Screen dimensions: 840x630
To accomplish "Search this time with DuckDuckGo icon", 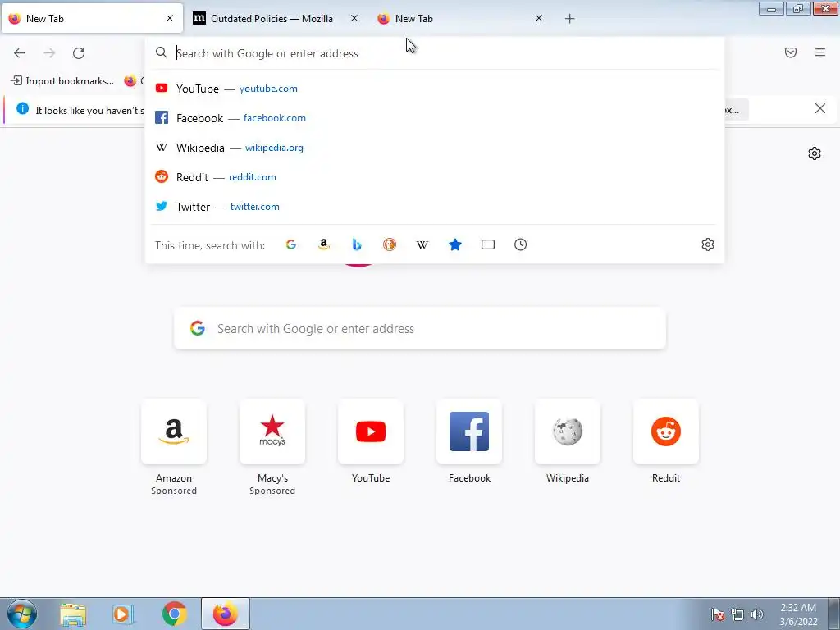I will (x=390, y=244).
